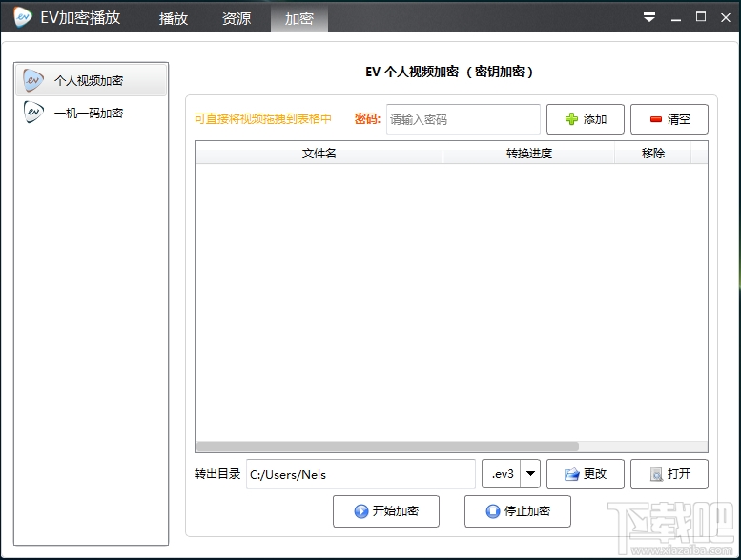Switch to the 播放 tab
Screen dimensions: 741x560
(174, 18)
